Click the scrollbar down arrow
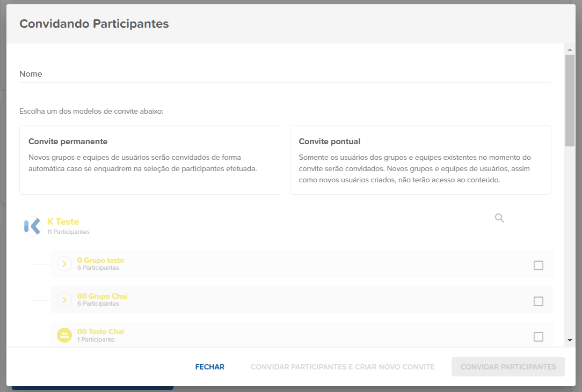The height and width of the screenshot is (392, 582). 570,340
